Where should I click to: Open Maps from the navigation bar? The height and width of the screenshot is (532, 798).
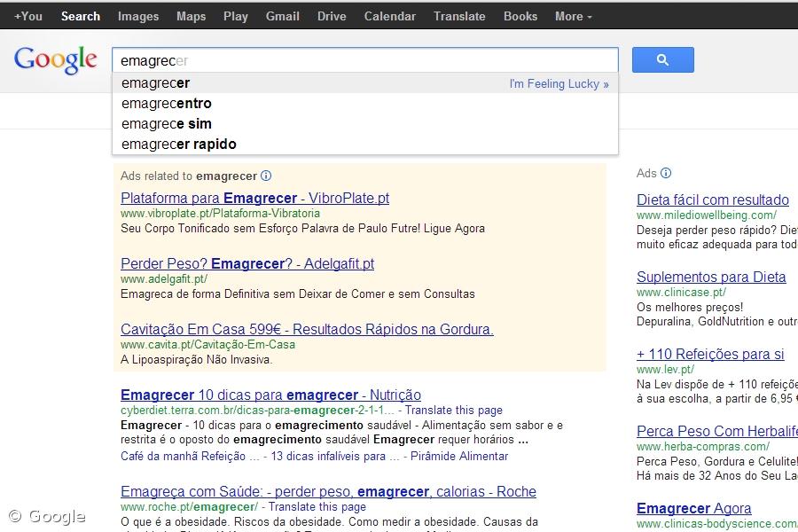click(x=191, y=16)
